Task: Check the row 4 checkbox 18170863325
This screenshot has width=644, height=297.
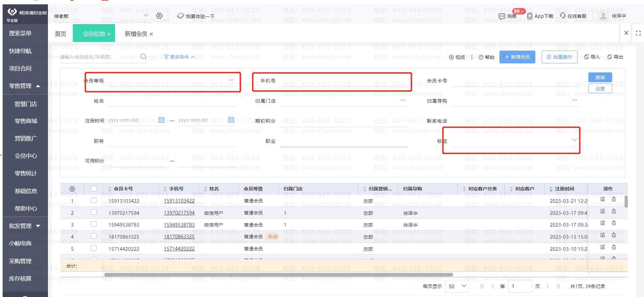Action: pyautogui.click(x=94, y=236)
